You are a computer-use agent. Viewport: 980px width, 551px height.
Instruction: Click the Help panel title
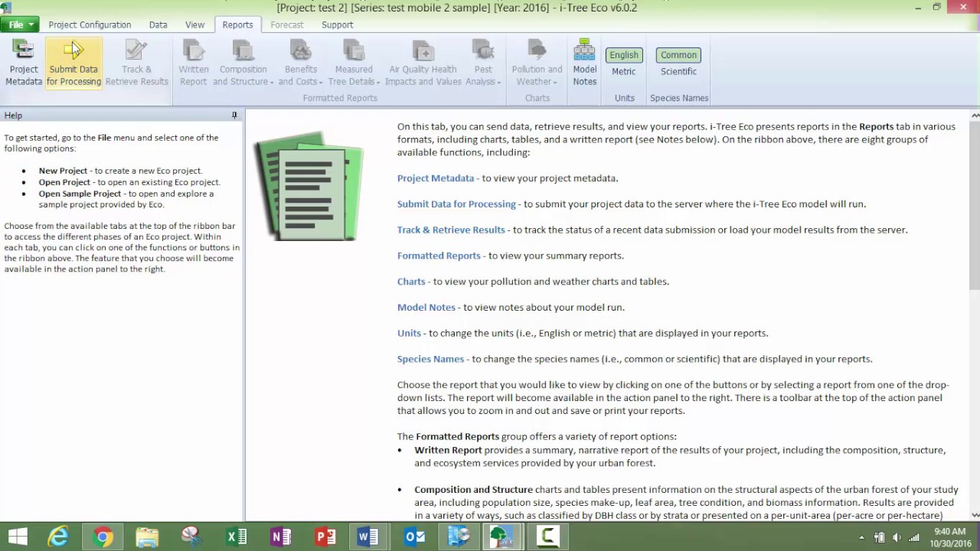13,116
